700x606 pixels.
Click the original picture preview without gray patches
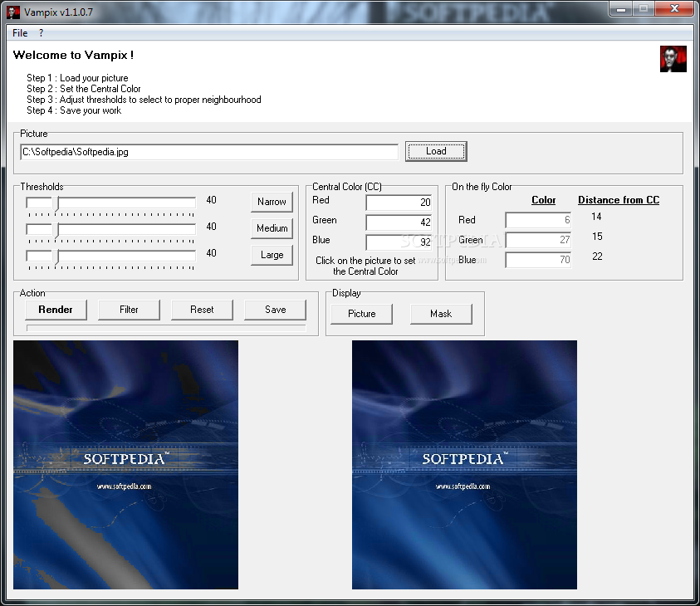[x=464, y=465]
